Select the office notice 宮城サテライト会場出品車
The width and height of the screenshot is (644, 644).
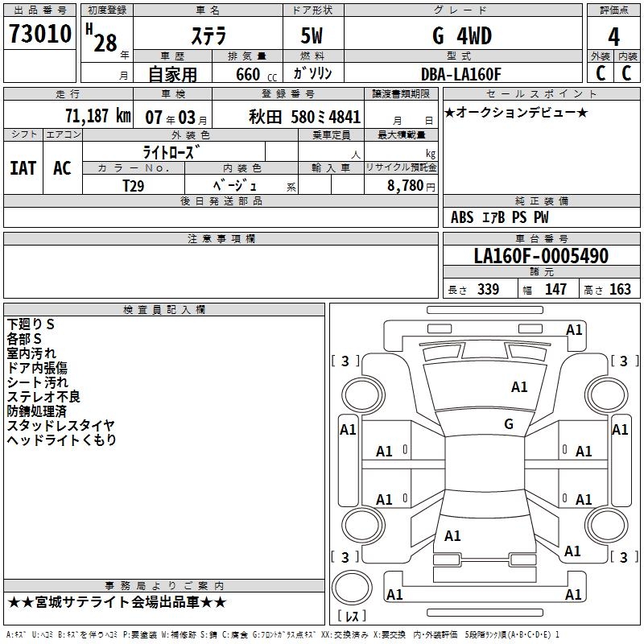117,602
